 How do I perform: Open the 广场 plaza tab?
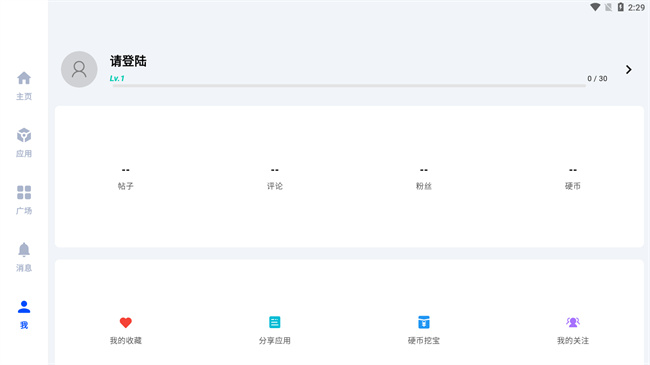click(24, 200)
